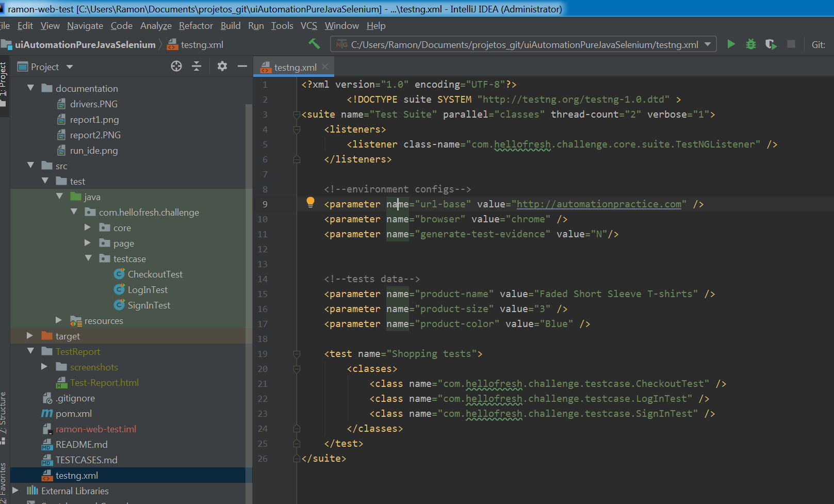Viewport: 834px width, 504px height.
Task: Click the thread-count attribute value
Action: [633, 115]
